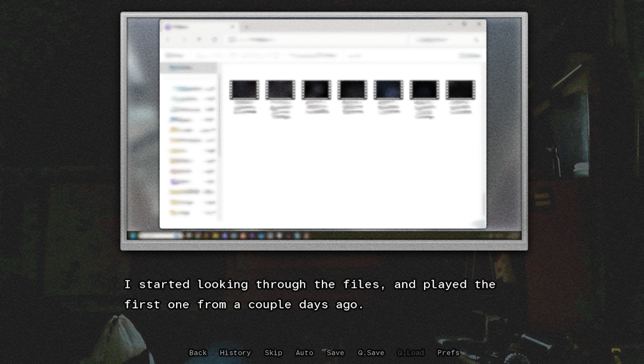
Task: Open the History log
Action: tap(235, 353)
